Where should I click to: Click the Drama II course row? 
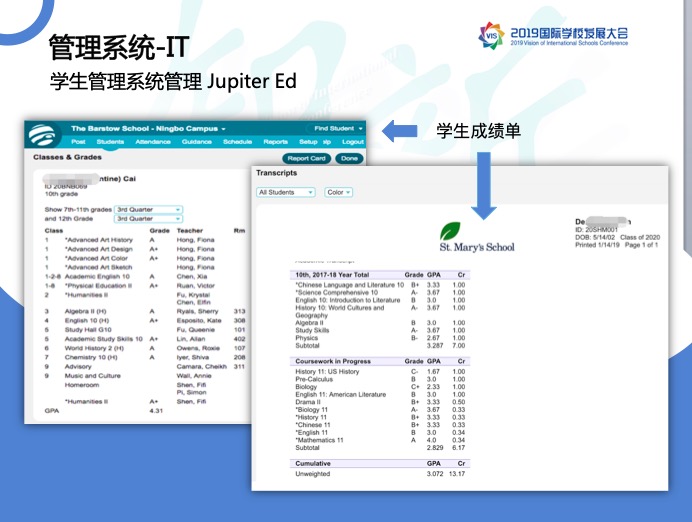(380, 402)
